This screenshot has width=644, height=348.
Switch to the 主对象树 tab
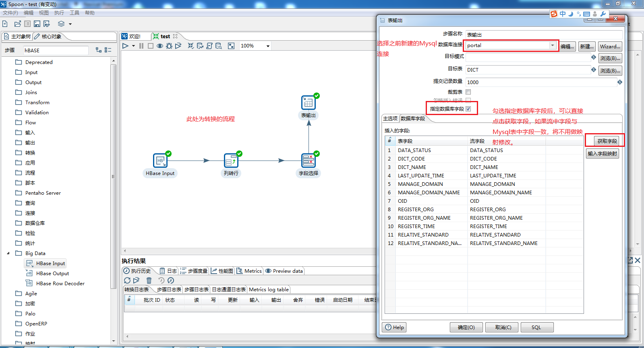[x=17, y=37]
